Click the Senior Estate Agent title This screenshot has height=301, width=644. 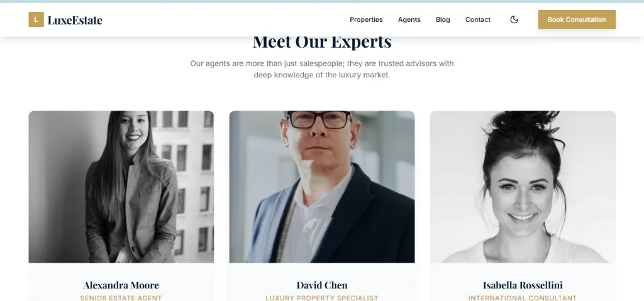(x=121, y=298)
